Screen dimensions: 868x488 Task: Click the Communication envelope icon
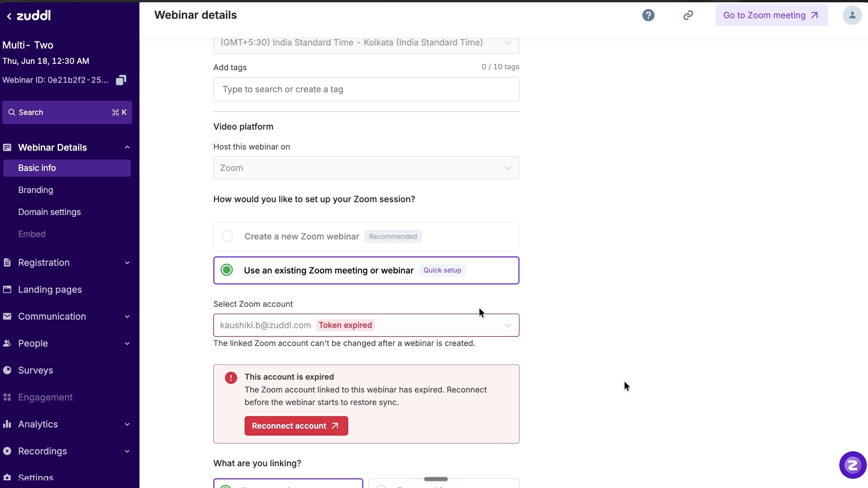point(7,316)
